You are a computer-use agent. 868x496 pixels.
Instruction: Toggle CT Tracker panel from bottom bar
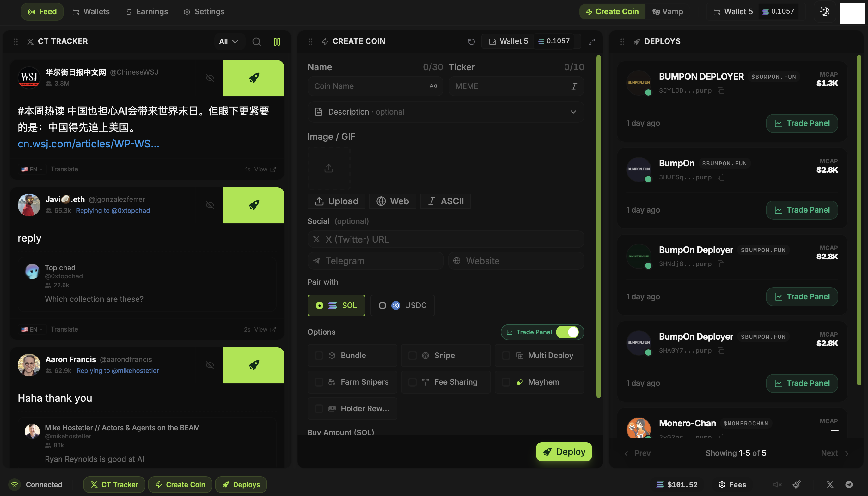(x=114, y=484)
